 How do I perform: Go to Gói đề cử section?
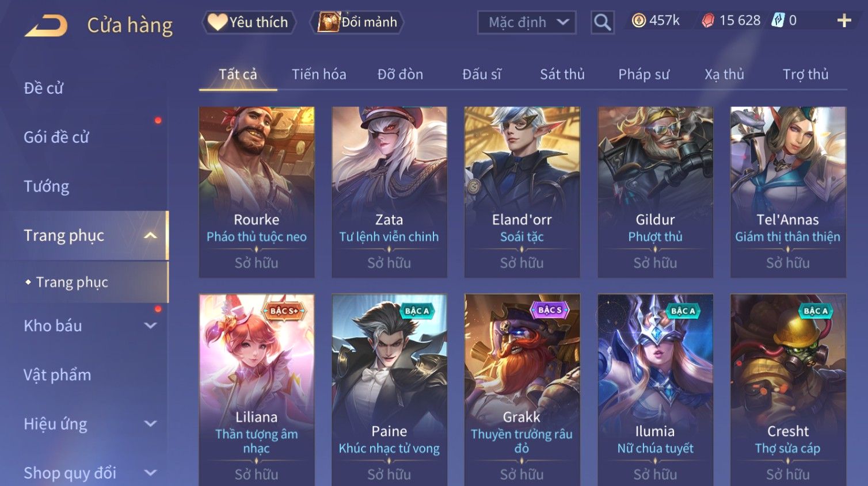[56, 137]
